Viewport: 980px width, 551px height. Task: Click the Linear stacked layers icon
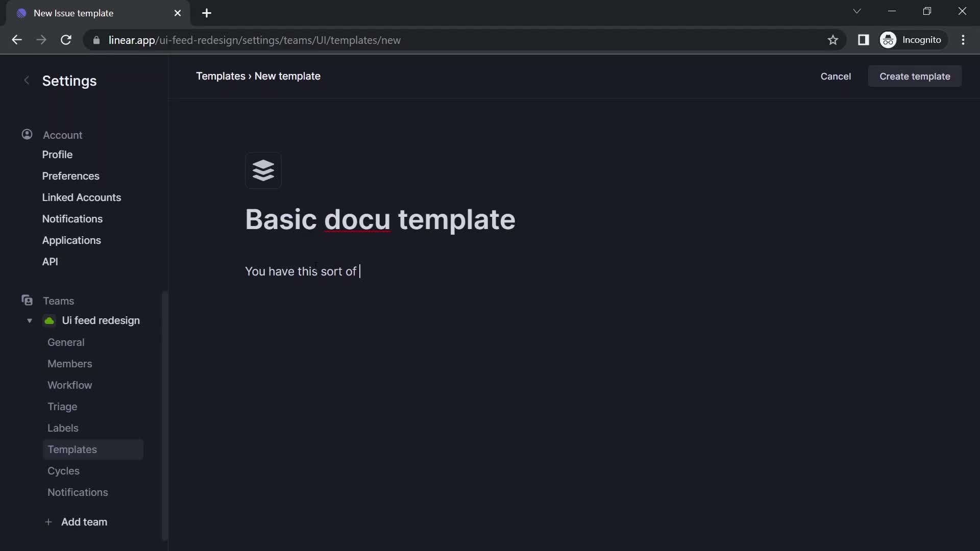click(x=262, y=169)
